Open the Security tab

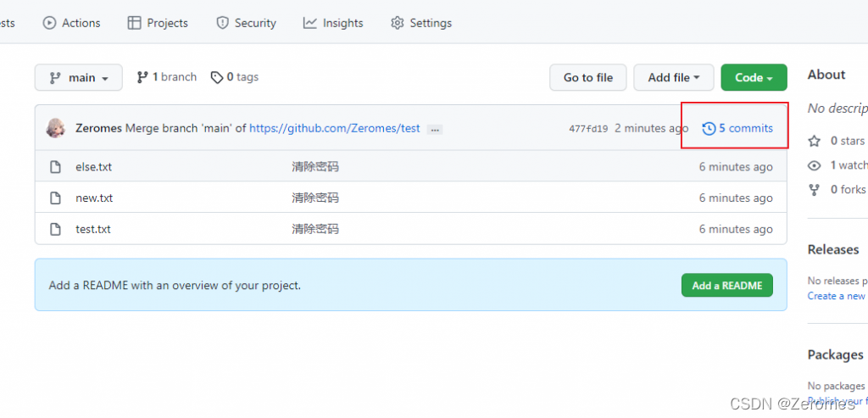[x=246, y=23]
